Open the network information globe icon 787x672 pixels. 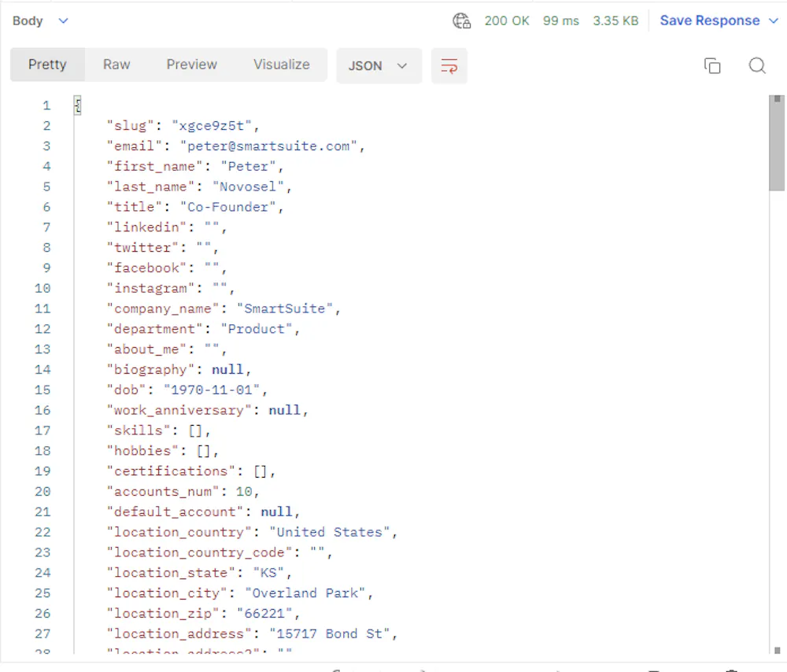(461, 21)
